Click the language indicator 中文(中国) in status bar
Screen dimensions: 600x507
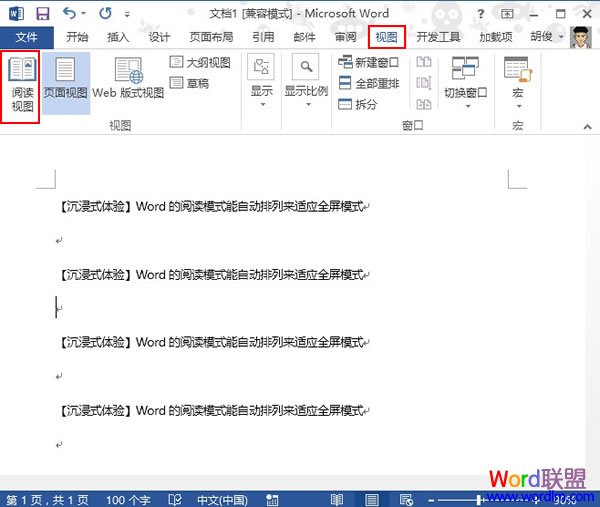coord(221,499)
